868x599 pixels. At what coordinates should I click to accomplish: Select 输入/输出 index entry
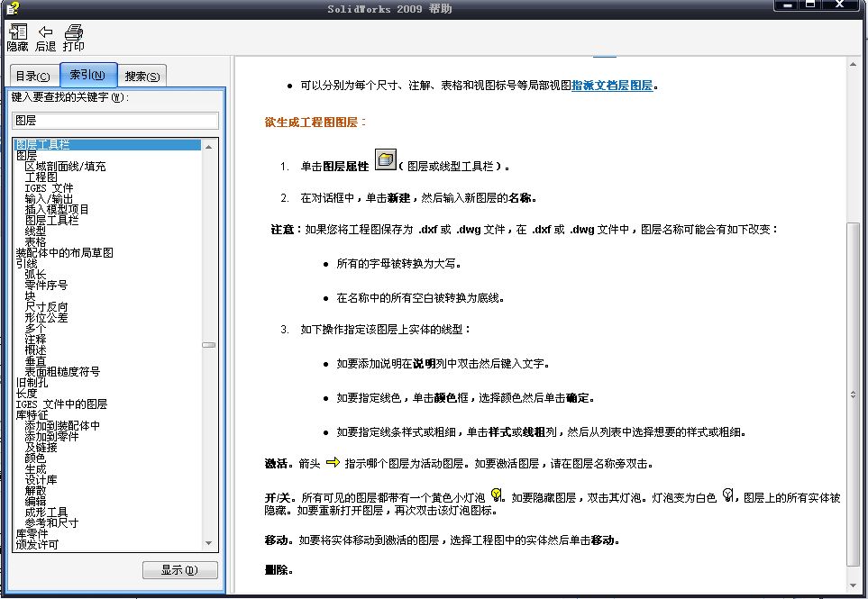coord(49,198)
